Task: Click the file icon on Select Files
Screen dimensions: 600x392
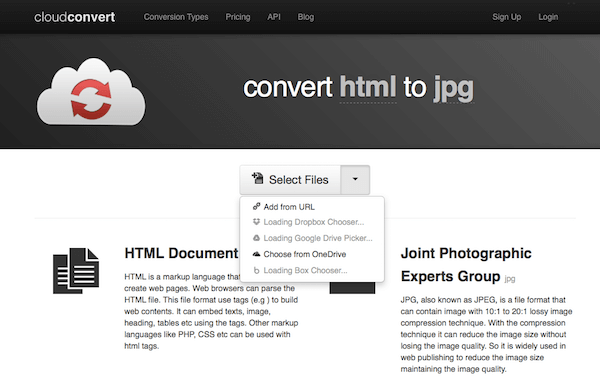Action: pyautogui.click(x=258, y=178)
